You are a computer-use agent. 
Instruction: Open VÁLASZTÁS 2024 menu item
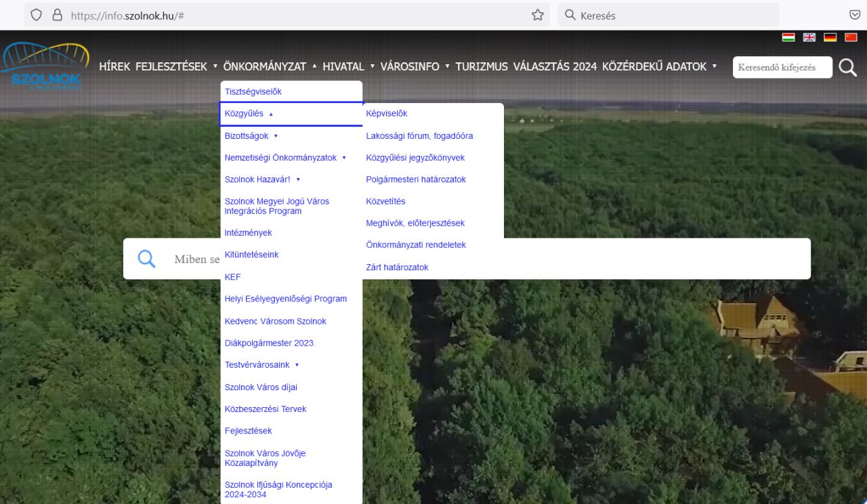555,66
